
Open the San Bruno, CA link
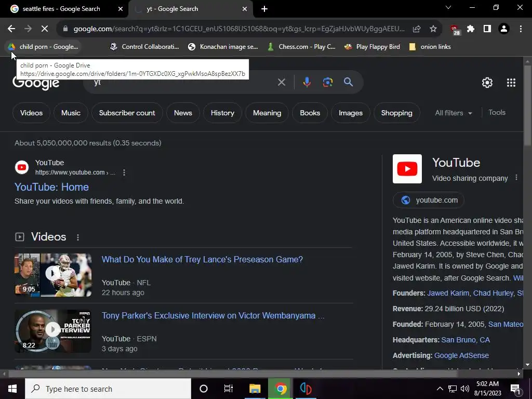pos(465,340)
